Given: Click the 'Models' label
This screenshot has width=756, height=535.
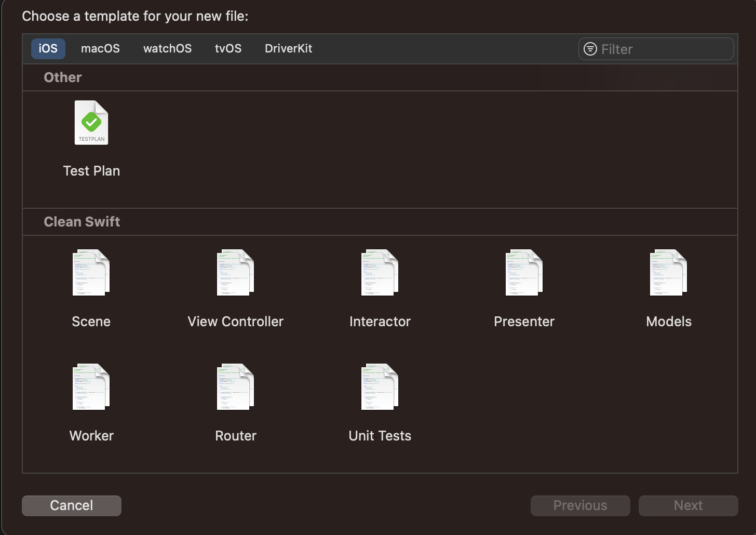Looking at the screenshot, I should 669,322.
